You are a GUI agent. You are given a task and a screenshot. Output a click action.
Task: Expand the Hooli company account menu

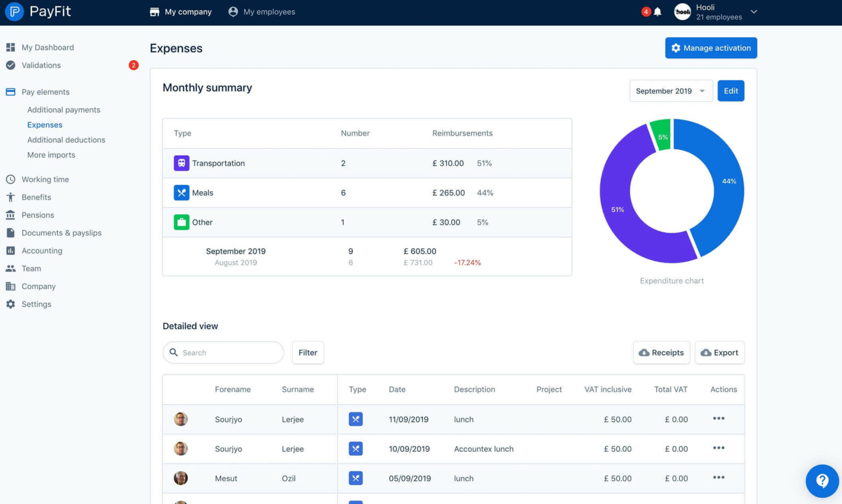coord(715,12)
